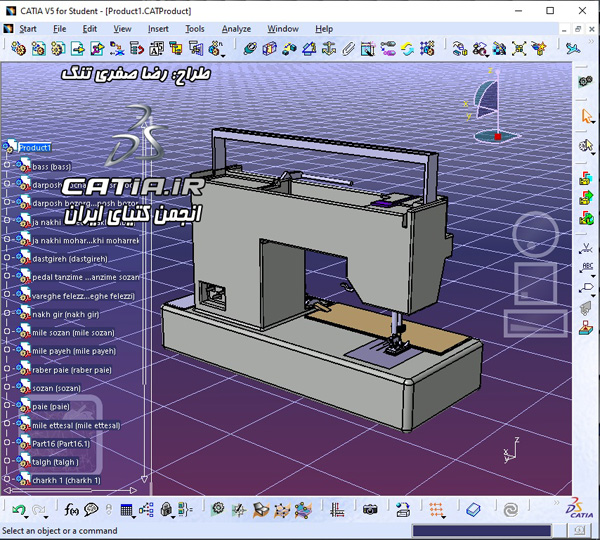The width and height of the screenshot is (600, 540).
Task: Select 'mile payeh (mile payeh)' in tree
Action: (x=74, y=351)
